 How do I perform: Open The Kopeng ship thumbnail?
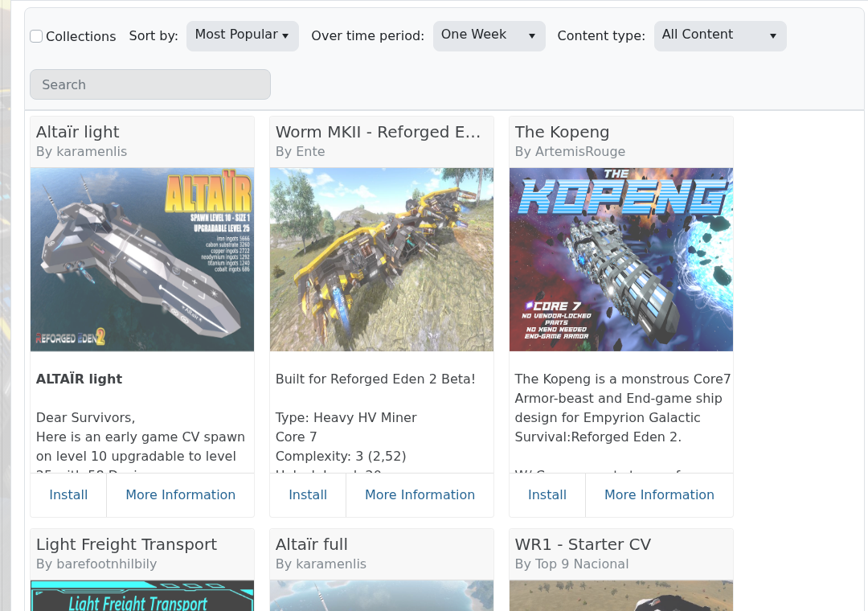pos(621,259)
